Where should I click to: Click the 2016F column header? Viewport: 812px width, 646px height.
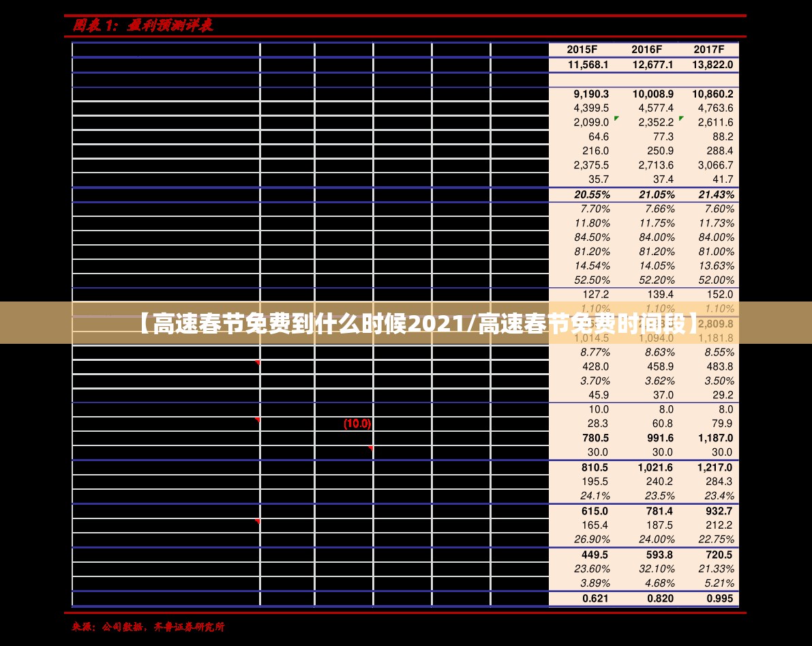coord(646,50)
